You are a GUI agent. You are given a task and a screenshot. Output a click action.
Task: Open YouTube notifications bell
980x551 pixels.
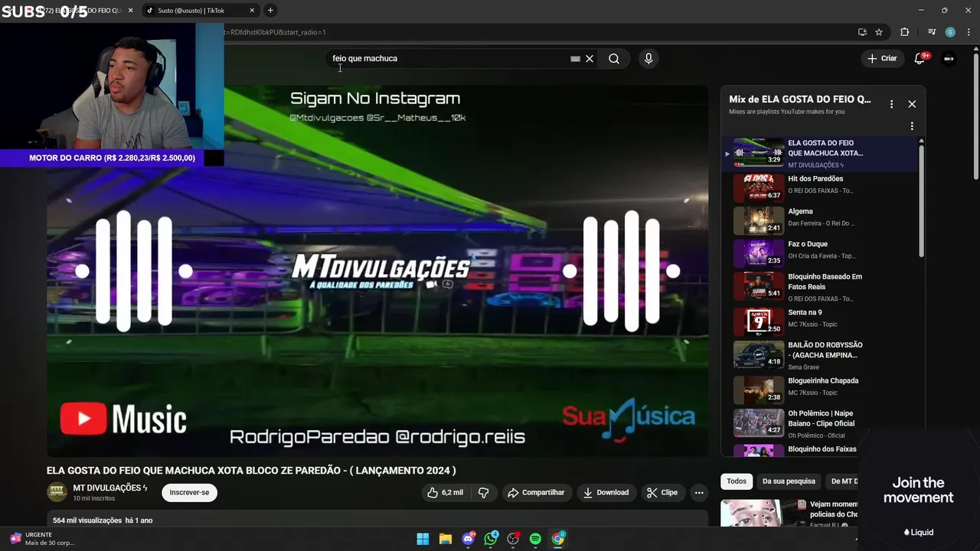coord(920,58)
